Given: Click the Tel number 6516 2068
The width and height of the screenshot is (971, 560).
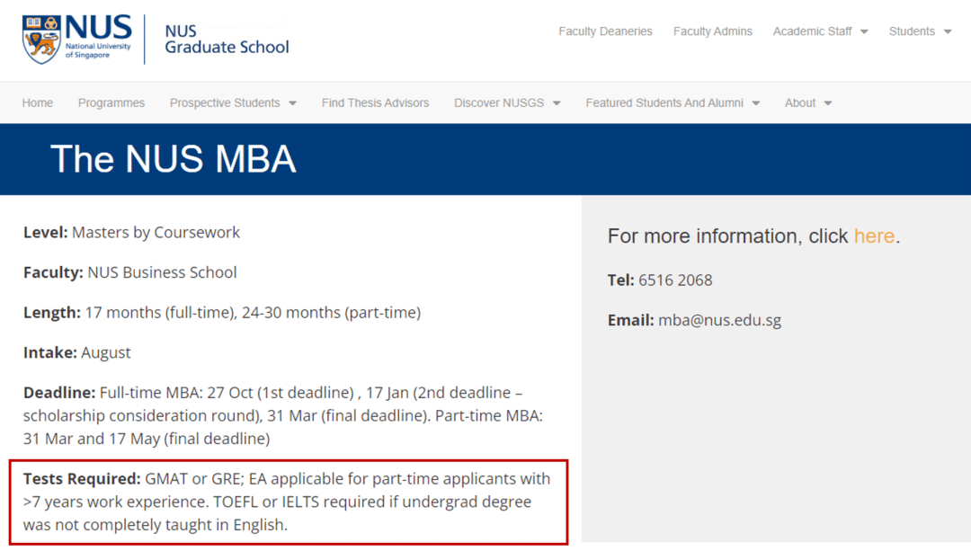Looking at the screenshot, I should (x=675, y=280).
